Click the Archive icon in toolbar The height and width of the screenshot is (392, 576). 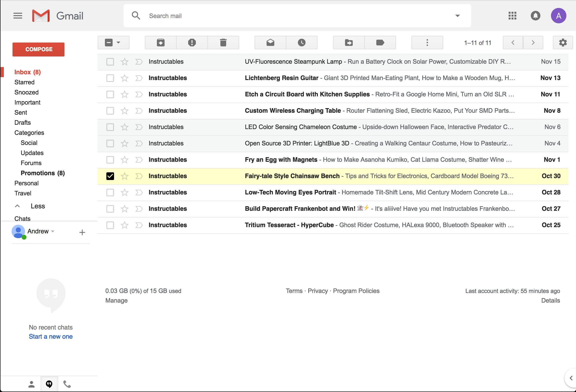pos(160,42)
